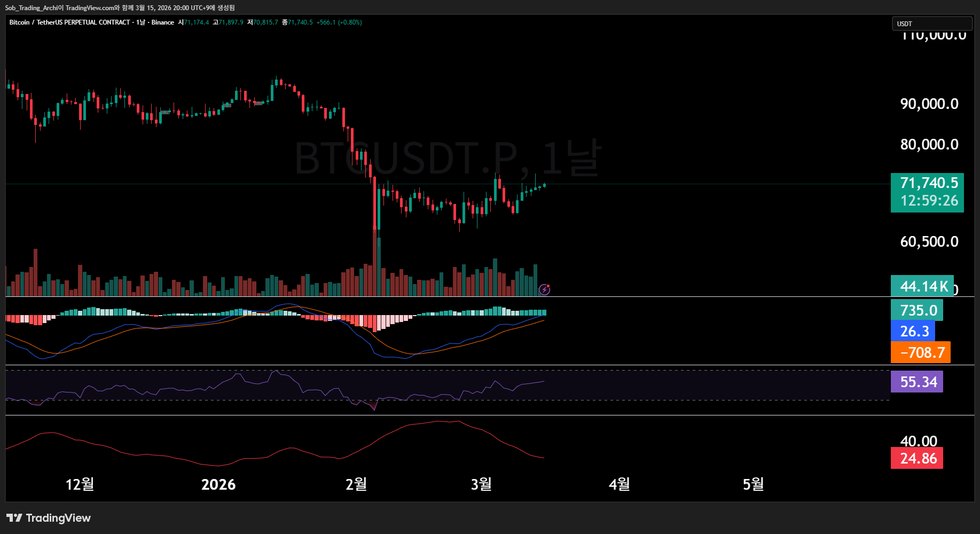
Task: Click the MACD histogram value 735.0
Action: pyautogui.click(x=918, y=310)
